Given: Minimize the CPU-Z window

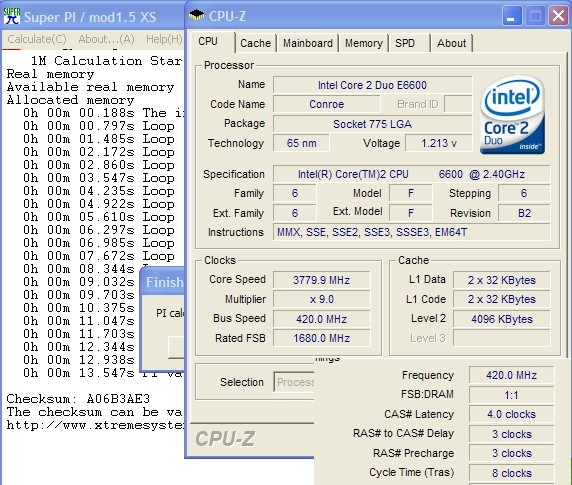Looking at the screenshot, I should [512, 16].
